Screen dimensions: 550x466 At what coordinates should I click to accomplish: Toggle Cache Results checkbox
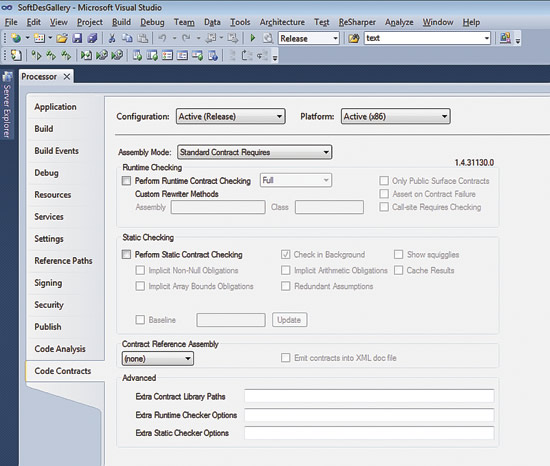point(398,270)
